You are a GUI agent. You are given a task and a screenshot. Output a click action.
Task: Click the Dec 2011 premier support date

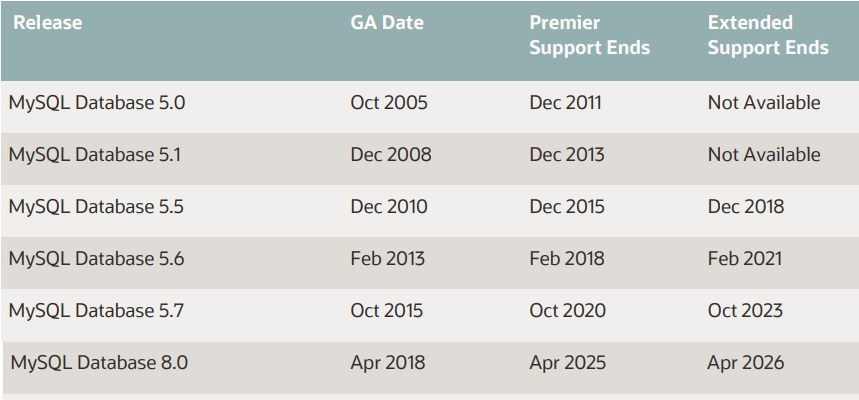565,102
